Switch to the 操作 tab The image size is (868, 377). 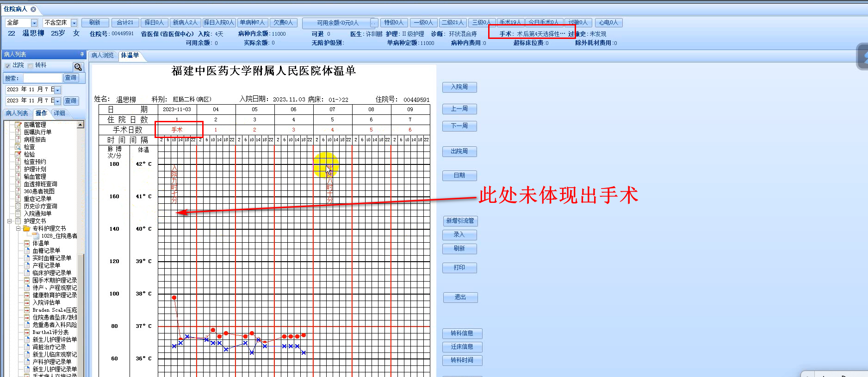click(41, 113)
